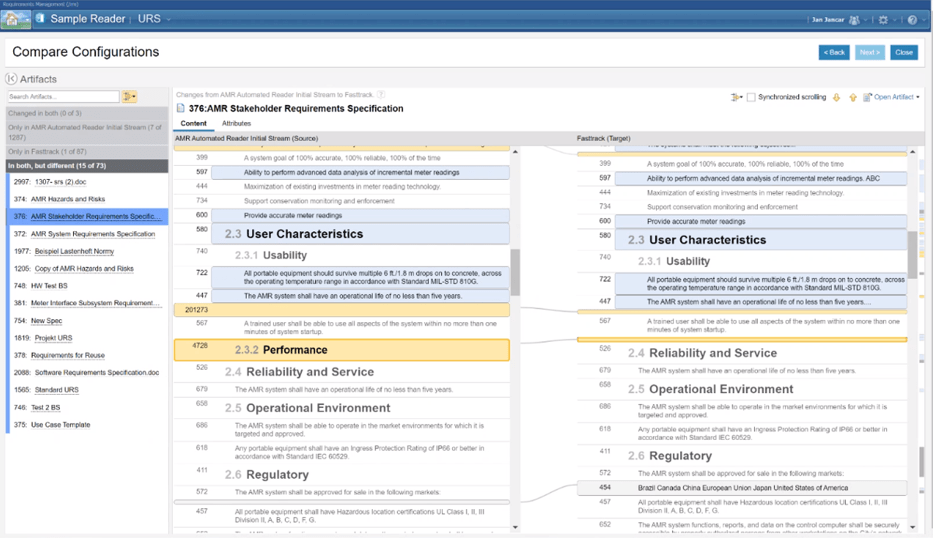Click in the Search Artifacts field

pyautogui.click(x=63, y=97)
